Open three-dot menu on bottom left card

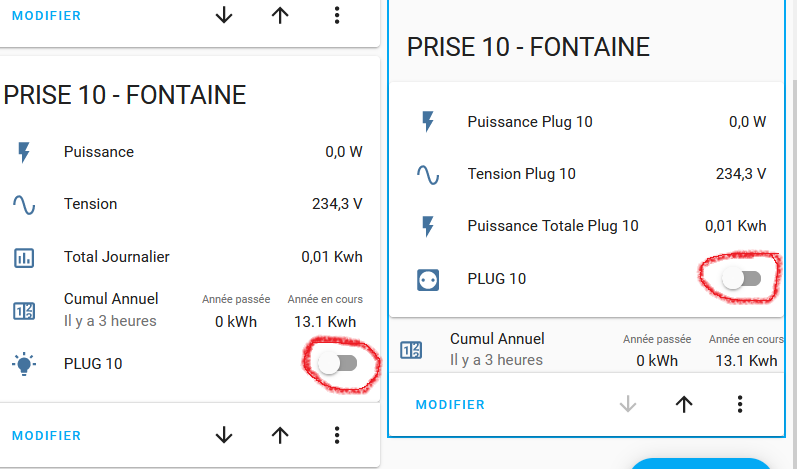[x=337, y=435]
